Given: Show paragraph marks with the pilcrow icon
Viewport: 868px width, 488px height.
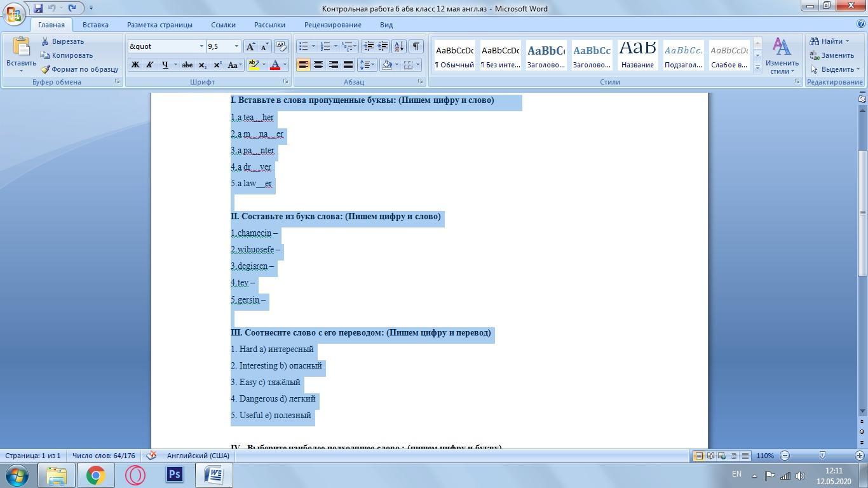Looking at the screenshot, I should click(416, 46).
